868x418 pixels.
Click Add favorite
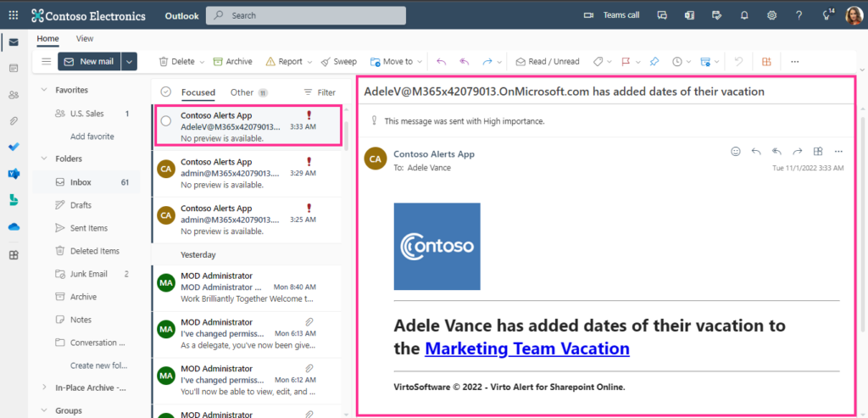pos(92,137)
